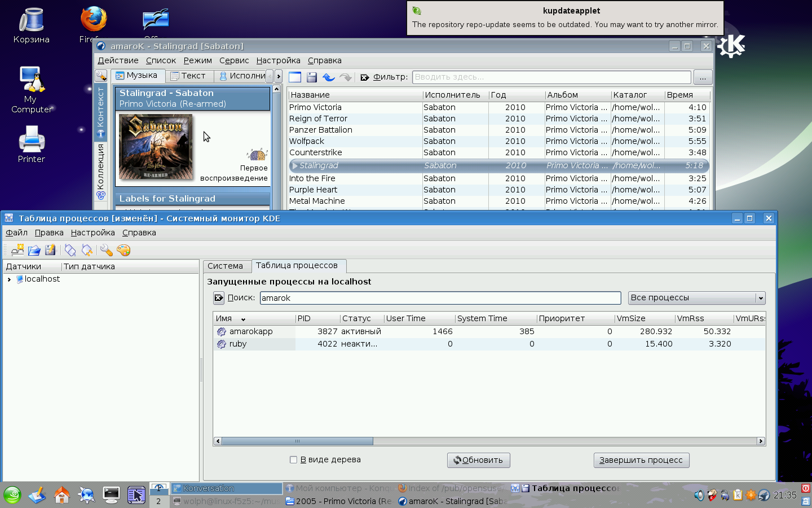Click the Refresh (Обновить) button

478,460
